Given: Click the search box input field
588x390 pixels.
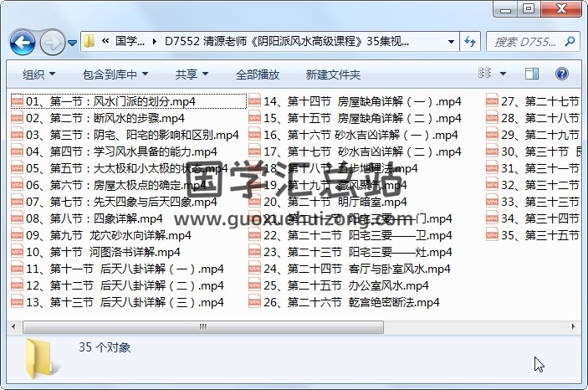Looking at the screenshot, I should click(527, 41).
